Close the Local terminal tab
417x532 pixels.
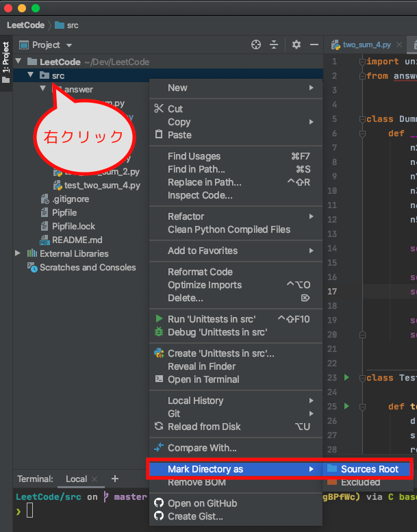pos(94,479)
